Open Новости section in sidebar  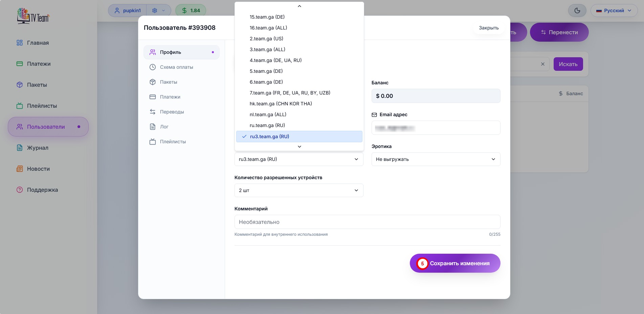click(38, 169)
